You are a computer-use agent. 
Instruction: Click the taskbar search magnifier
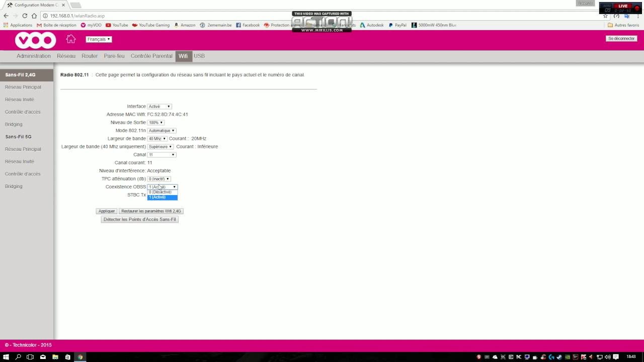(18, 357)
